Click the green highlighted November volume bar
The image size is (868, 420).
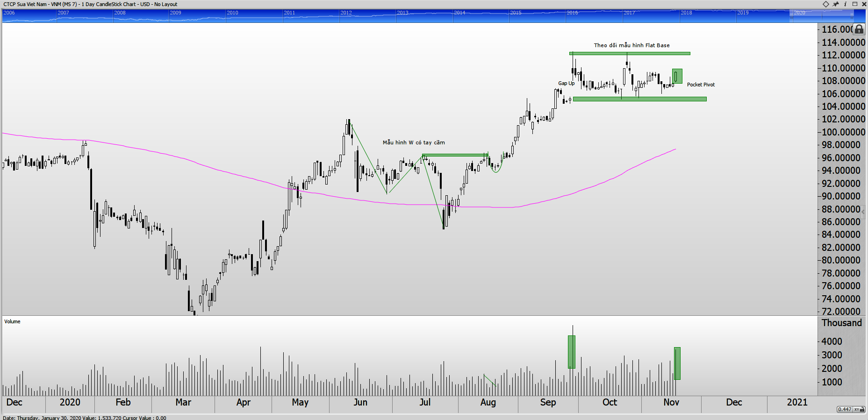coord(677,363)
